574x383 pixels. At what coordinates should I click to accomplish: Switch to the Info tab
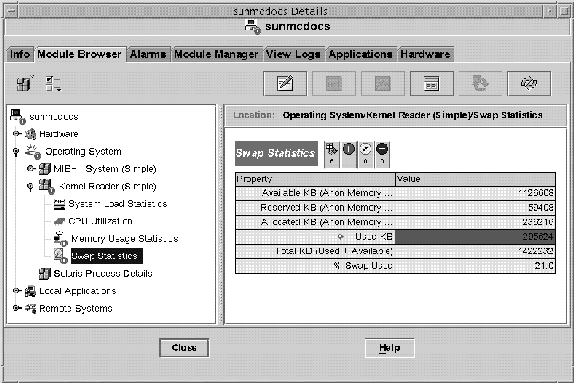coord(20,54)
